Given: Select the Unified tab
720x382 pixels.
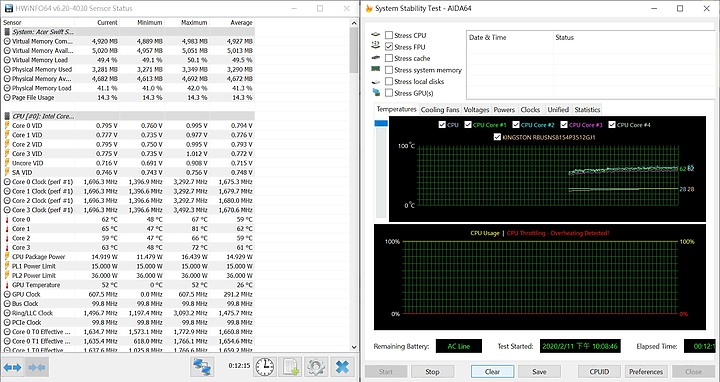Looking at the screenshot, I should [558, 110].
